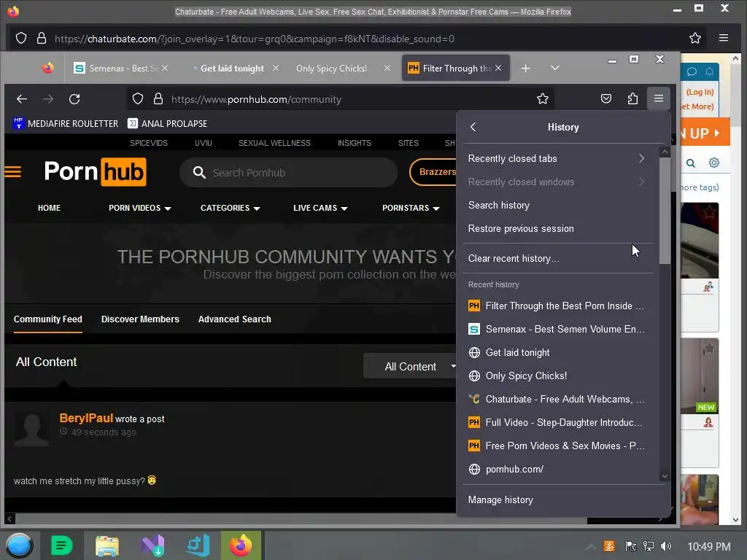
Task: Click the Firefox taskbar button
Action: click(x=241, y=545)
